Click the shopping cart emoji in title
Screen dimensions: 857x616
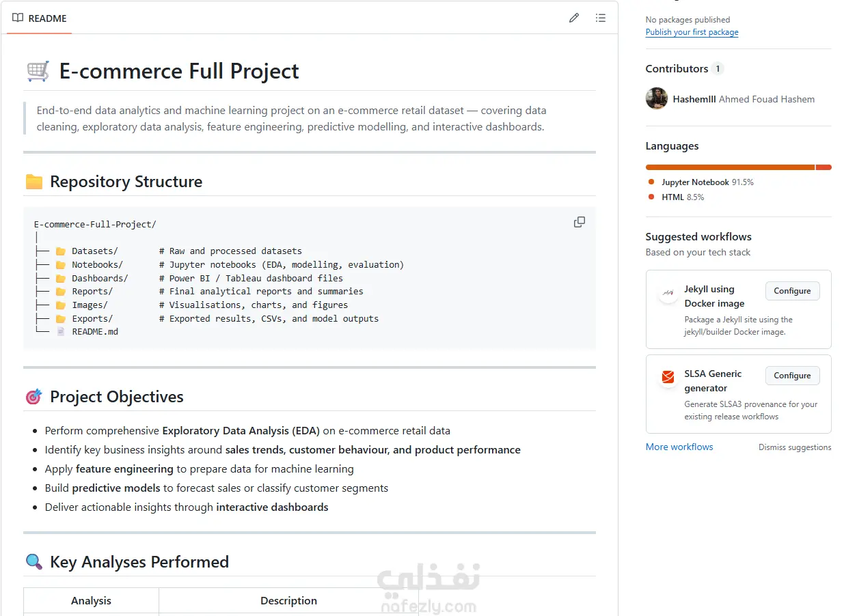(38, 71)
